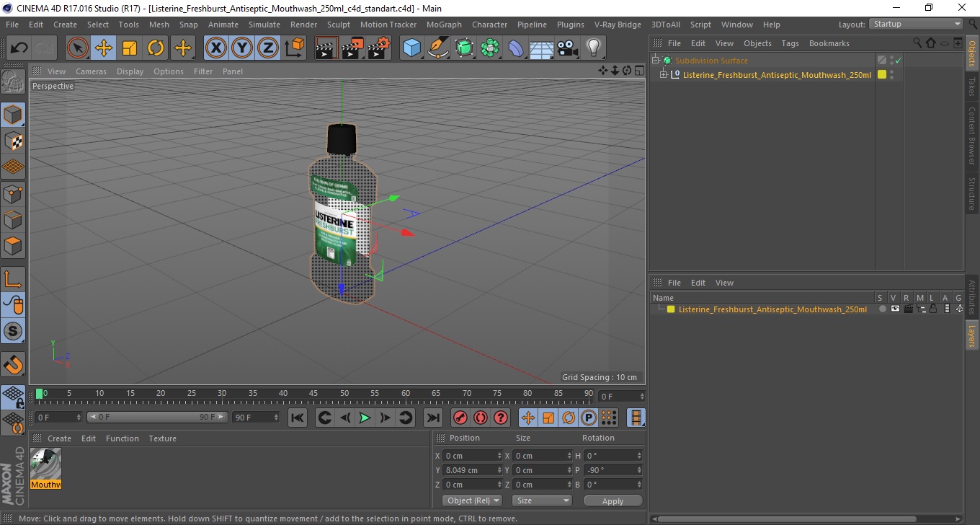
Task: Open the MoGraph menu
Action: click(x=444, y=25)
